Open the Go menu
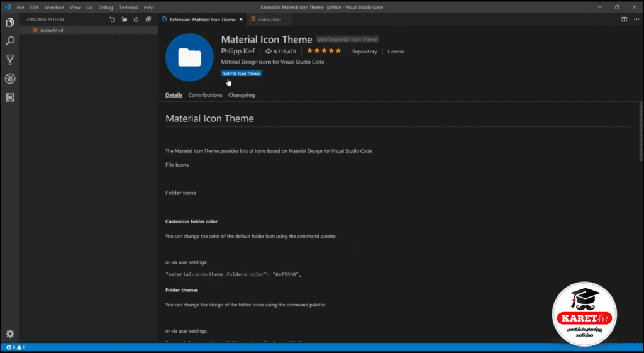Image resolution: width=644 pixels, height=353 pixels. coord(89,8)
